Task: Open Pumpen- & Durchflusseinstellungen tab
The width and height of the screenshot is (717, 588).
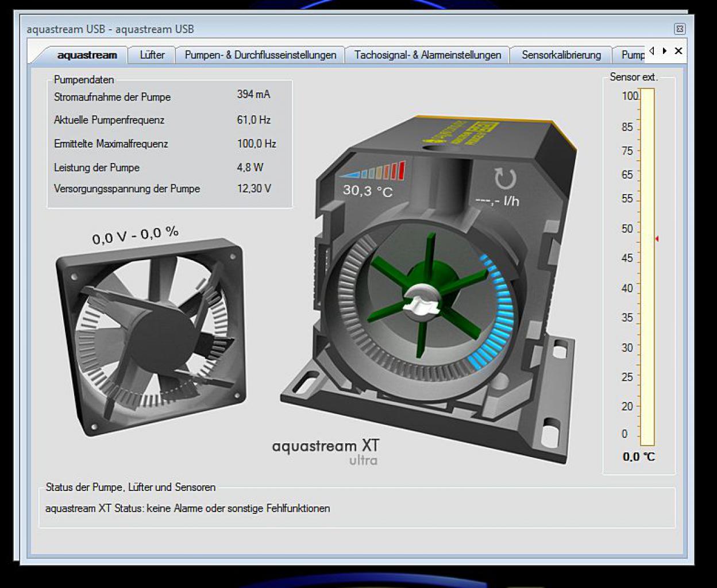Action: click(260, 55)
